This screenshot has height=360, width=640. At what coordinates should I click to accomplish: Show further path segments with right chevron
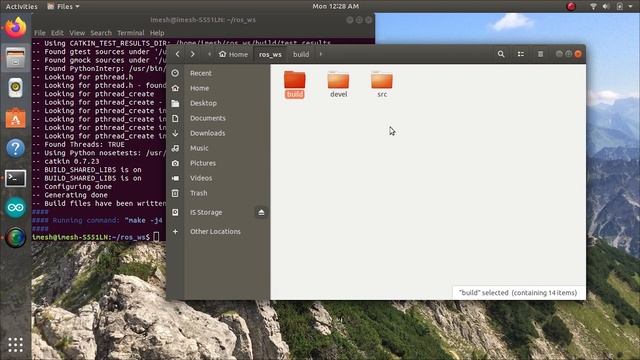[321, 54]
